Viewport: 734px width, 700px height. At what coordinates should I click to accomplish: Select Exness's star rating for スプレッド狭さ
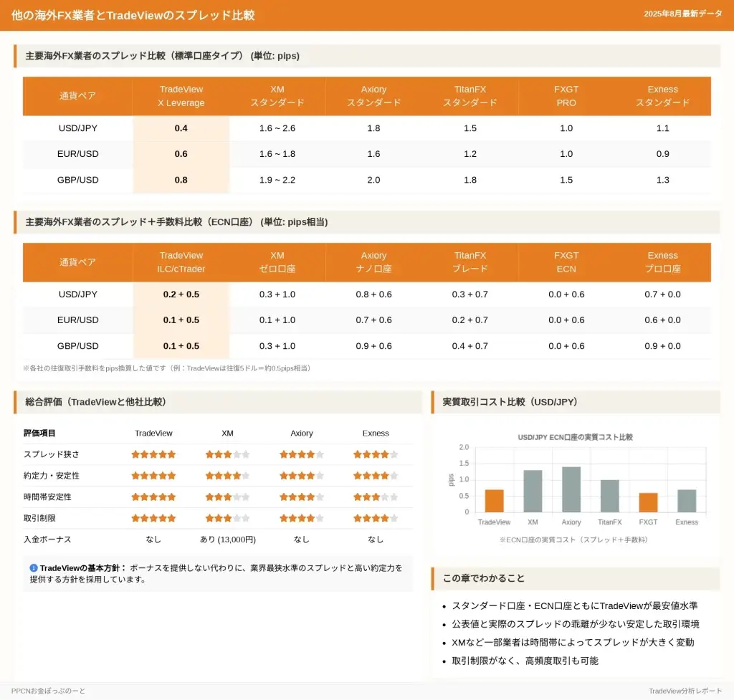click(x=376, y=454)
